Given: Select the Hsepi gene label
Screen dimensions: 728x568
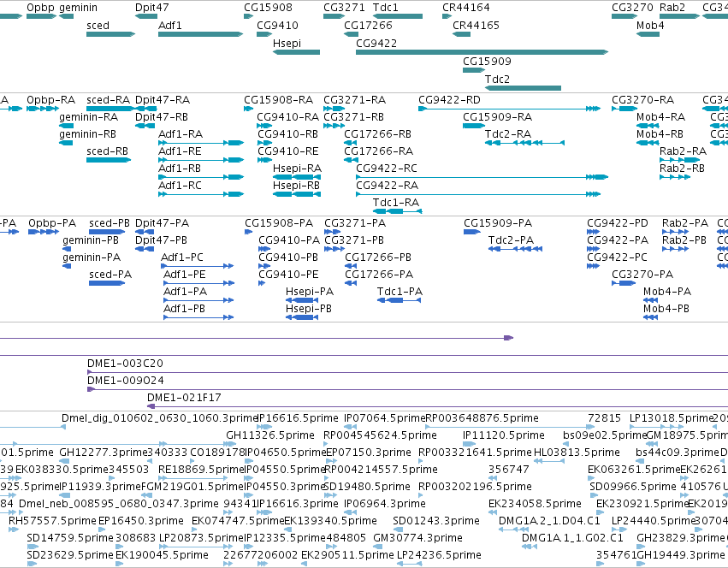Looking at the screenshot, I should click(287, 43).
